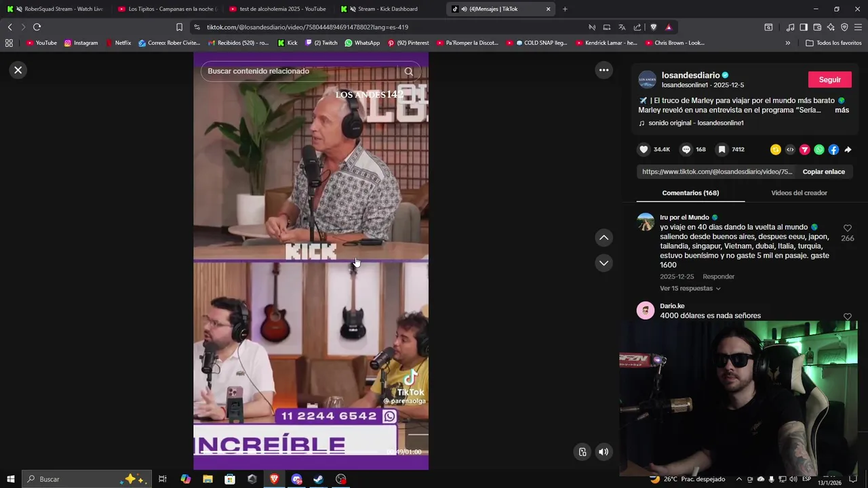Open Steam from the taskbar
The width and height of the screenshot is (868, 488).
pyautogui.click(x=318, y=479)
